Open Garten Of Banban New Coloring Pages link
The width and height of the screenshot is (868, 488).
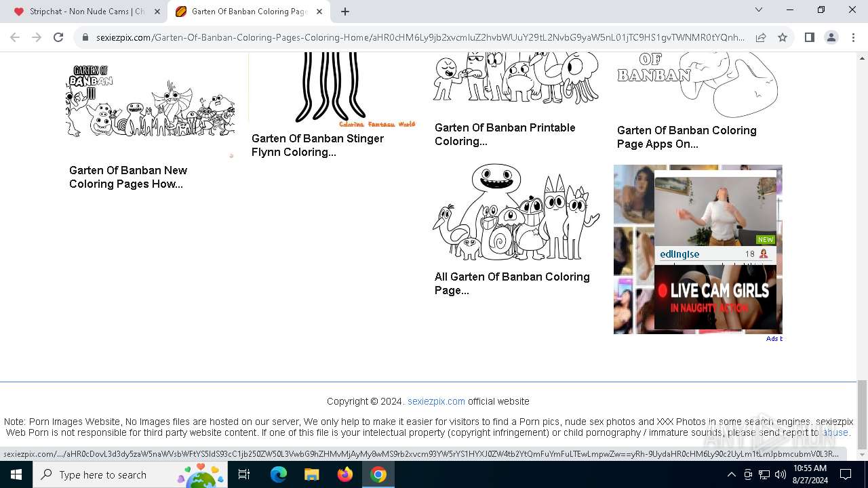(128, 177)
